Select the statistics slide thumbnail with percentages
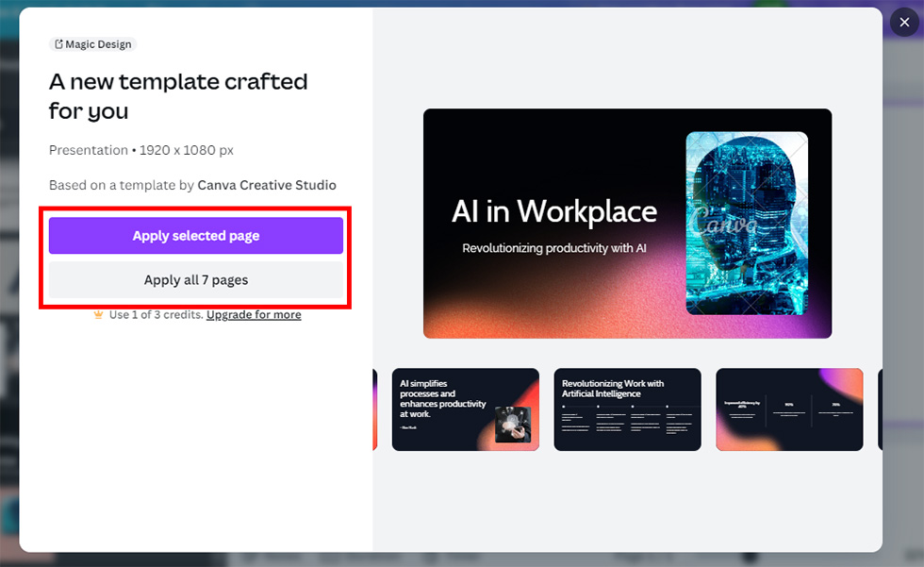Viewport: 924px width, 567px height. point(790,409)
